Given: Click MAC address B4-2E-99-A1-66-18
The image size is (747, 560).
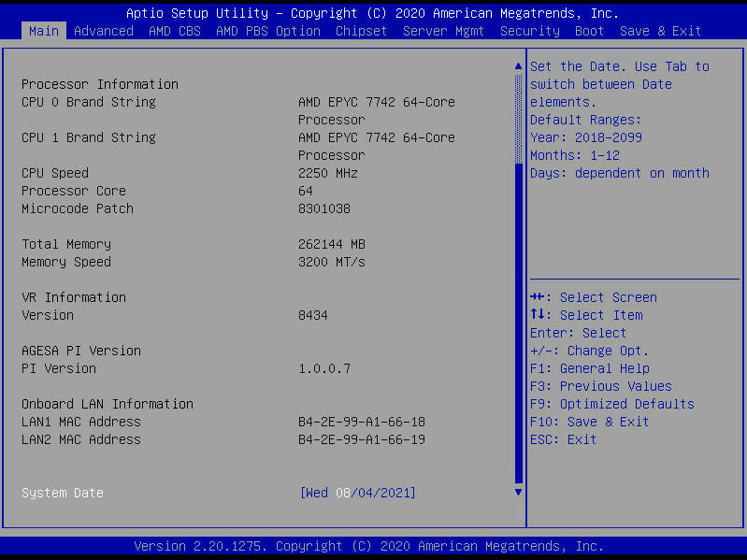Looking at the screenshot, I should click(x=362, y=422).
